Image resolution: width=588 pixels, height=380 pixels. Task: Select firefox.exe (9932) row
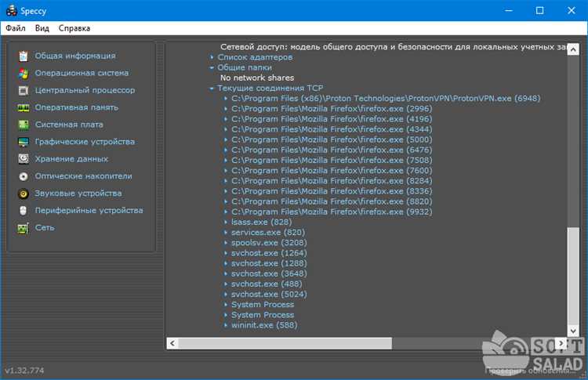(332, 212)
